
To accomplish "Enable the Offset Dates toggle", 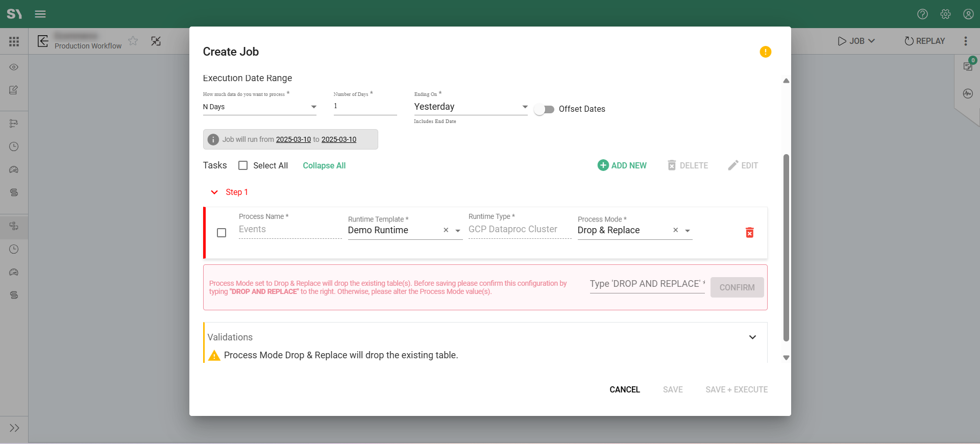I will [544, 109].
